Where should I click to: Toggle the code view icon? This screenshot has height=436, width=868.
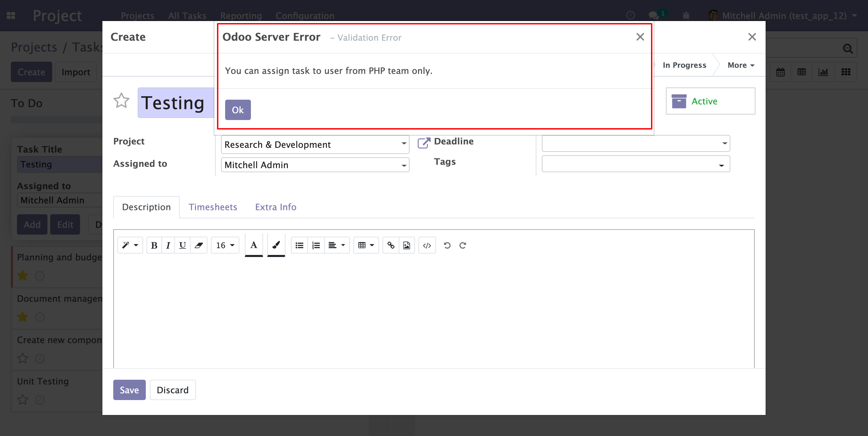point(427,245)
